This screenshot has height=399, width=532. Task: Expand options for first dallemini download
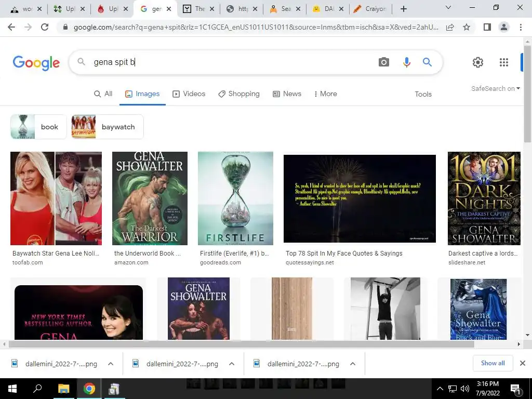(x=111, y=364)
